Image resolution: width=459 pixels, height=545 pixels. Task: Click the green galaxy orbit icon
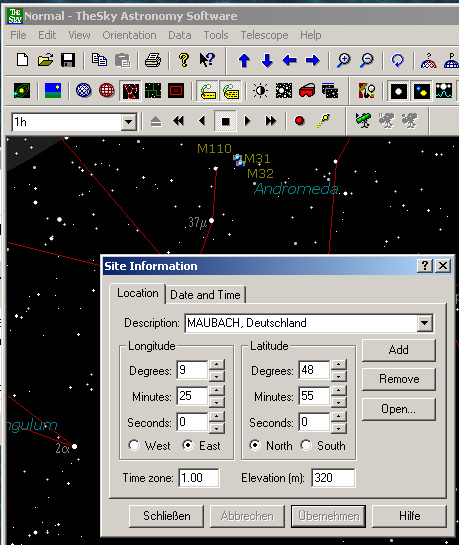click(22, 91)
